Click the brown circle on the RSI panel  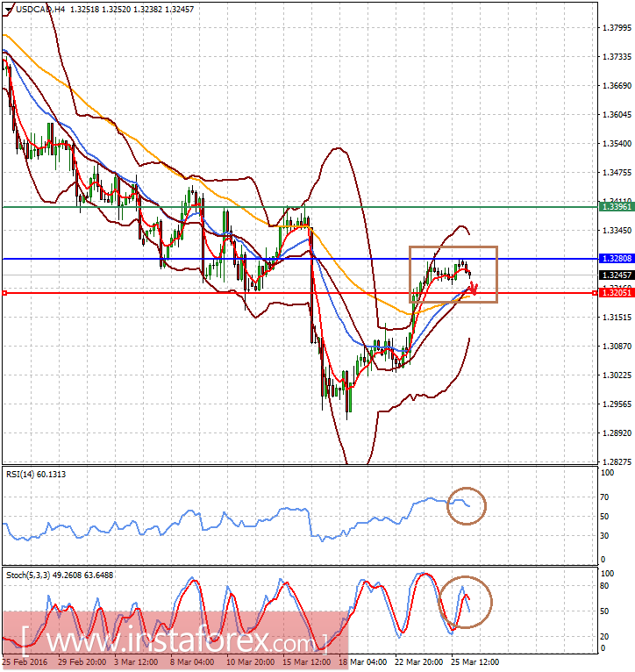point(466,504)
